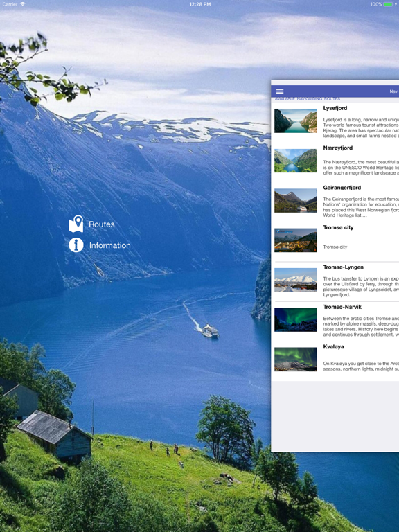The height and width of the screenshot is (532, 399).
Task: Open the Tromsø-Lyngen route title
Action: [344, 267]
